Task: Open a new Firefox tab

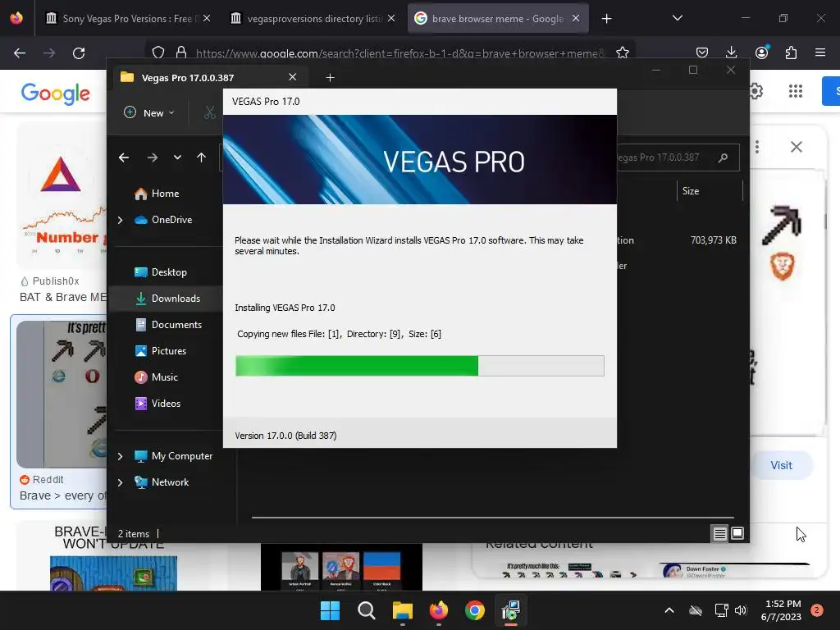Action: pos(606,19)
